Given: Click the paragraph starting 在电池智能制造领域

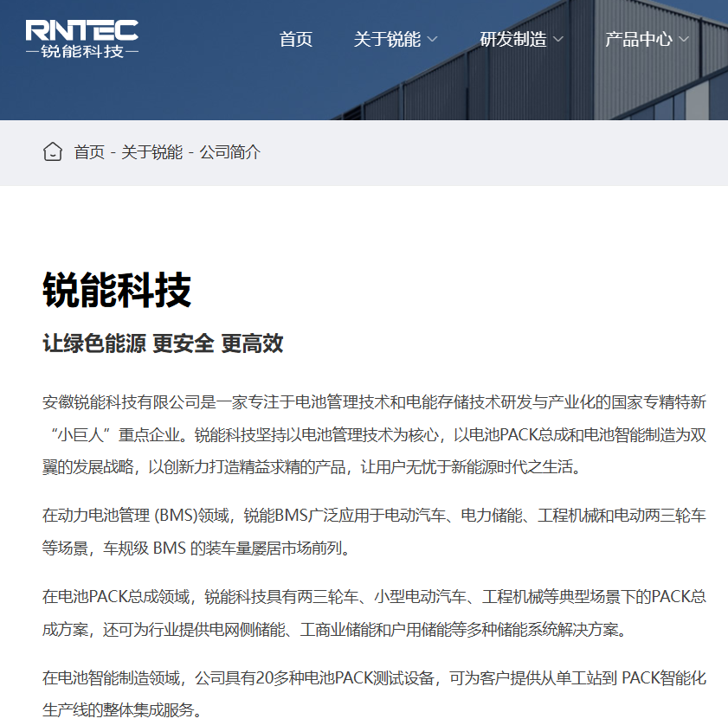Looking at the screenshot, I should (x=374, y=695).
